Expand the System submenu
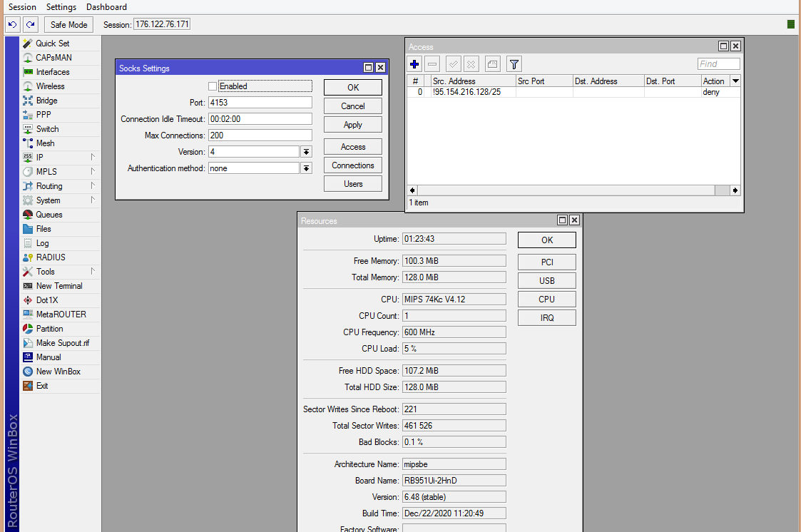The height and width of the screenshot is (532, 801). click(93, 200)
